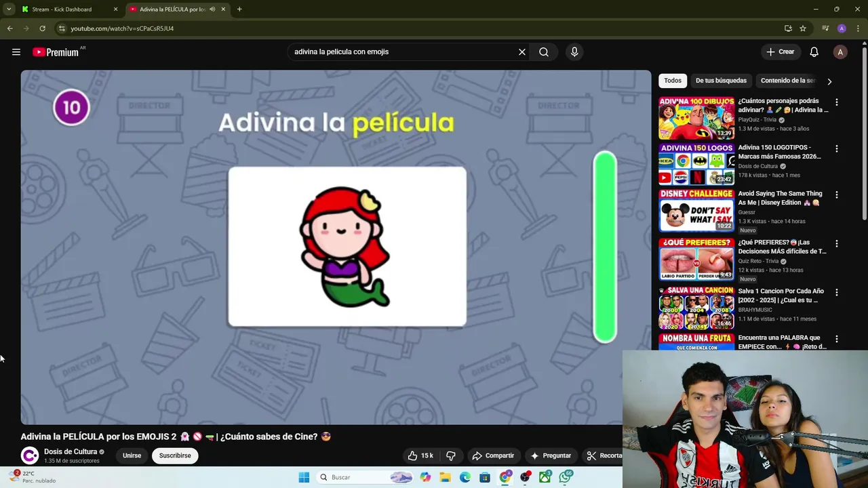The height and width of the screenshot is (488, 868).
Task: Open Chrome three-dot menu
Action: click(x=858, y=28)
